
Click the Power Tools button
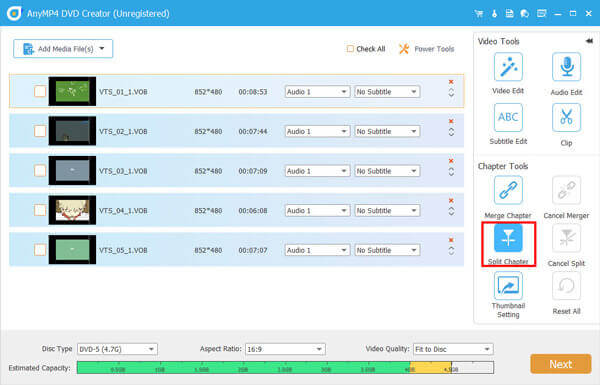pos(426,49)
